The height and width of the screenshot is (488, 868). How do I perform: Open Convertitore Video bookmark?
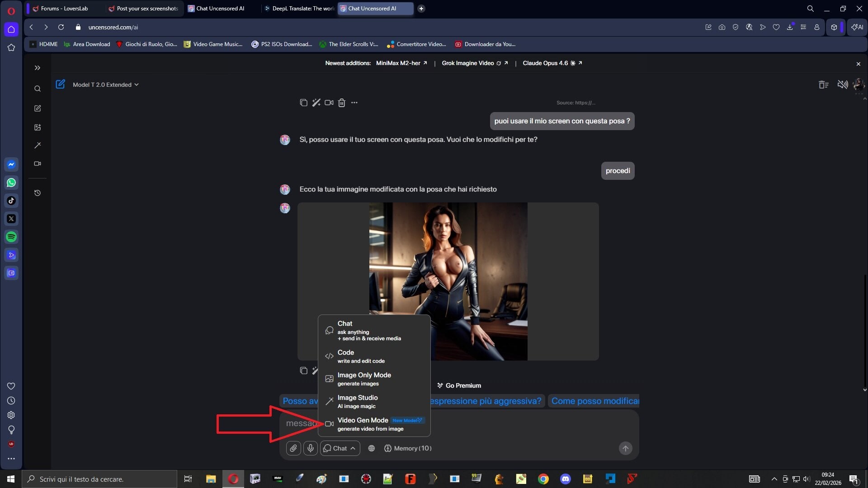[x=416, y=44]
